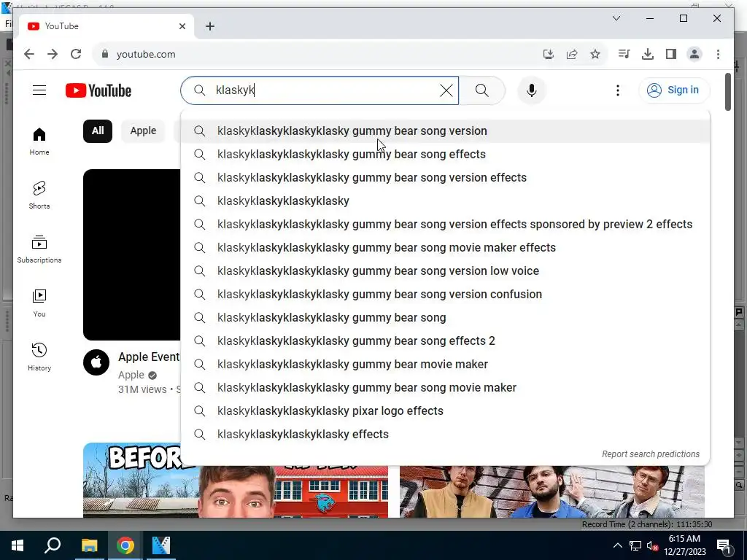This screenshot has width=747, height=560.
Task: Open the Apple channel name link
Action: pyautogui.click(x=131, y=376)
